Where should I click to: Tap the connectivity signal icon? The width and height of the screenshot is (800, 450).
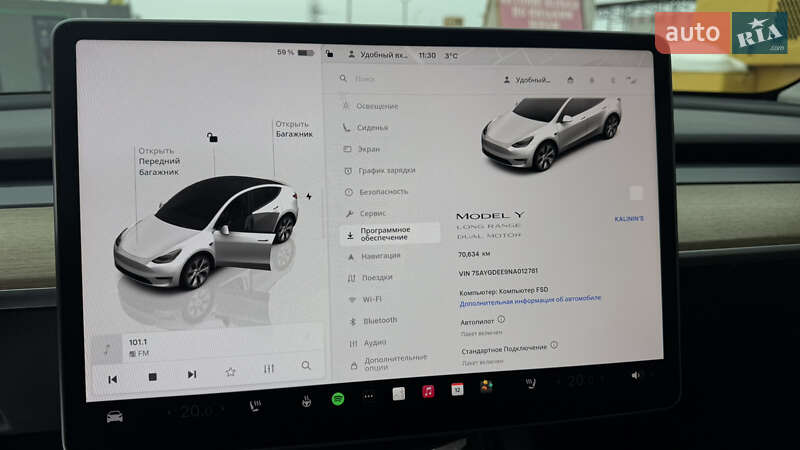(632, 80)
